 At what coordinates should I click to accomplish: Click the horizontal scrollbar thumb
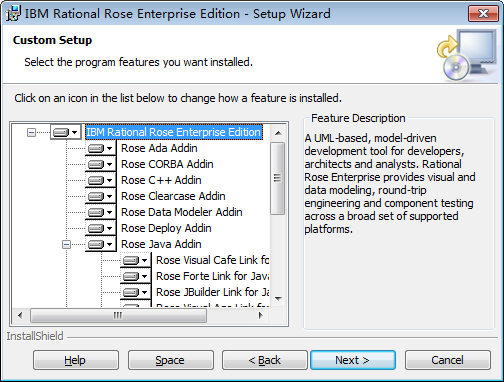tap(118, 315)
